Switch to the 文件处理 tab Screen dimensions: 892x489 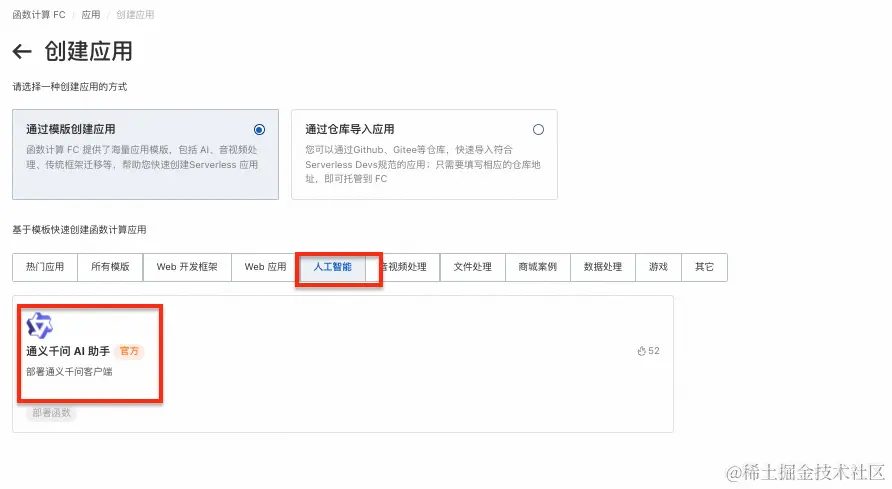point(473,267)
